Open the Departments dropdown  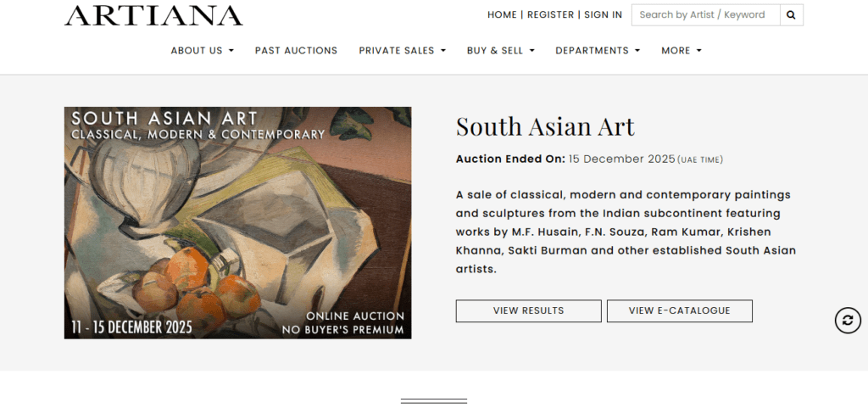point(597,51)
